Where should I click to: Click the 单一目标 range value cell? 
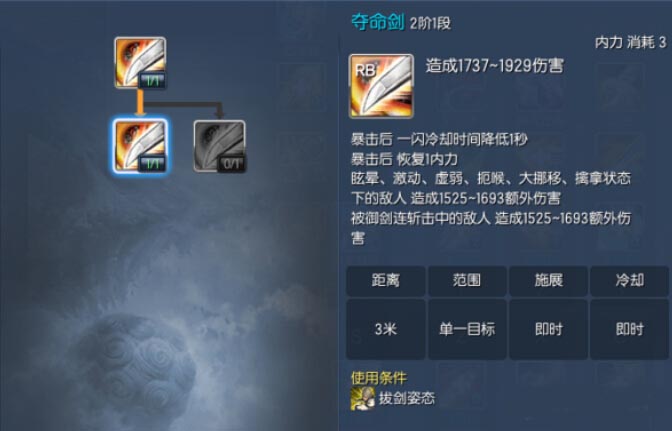tap(467, 329)
